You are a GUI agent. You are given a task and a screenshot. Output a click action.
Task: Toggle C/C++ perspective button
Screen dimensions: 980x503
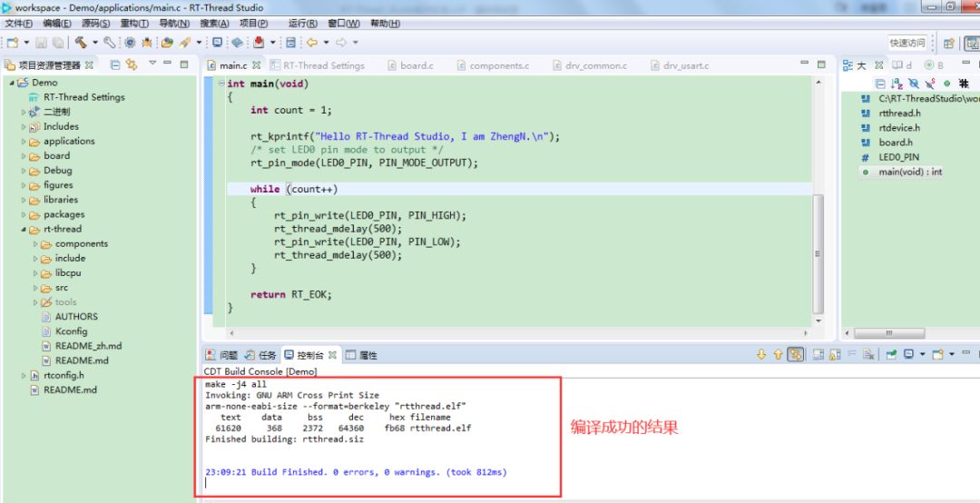point(972,44)
